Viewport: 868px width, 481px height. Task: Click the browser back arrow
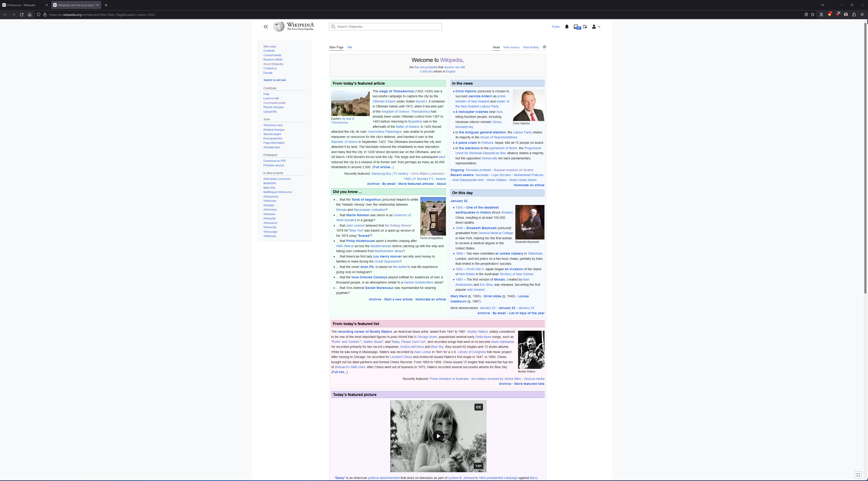5,14
